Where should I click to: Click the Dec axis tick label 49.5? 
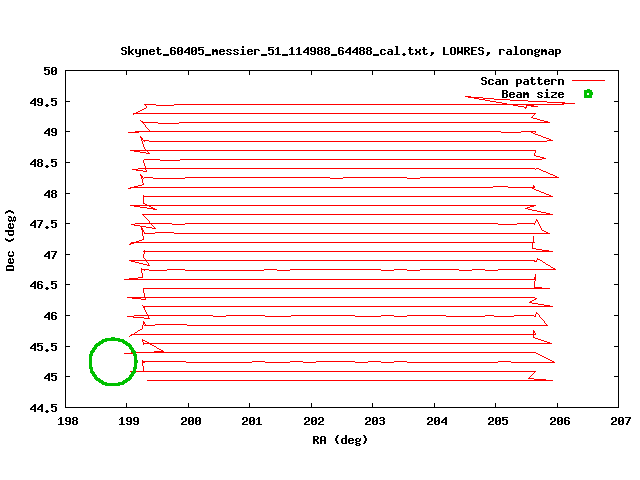point(44,102)
